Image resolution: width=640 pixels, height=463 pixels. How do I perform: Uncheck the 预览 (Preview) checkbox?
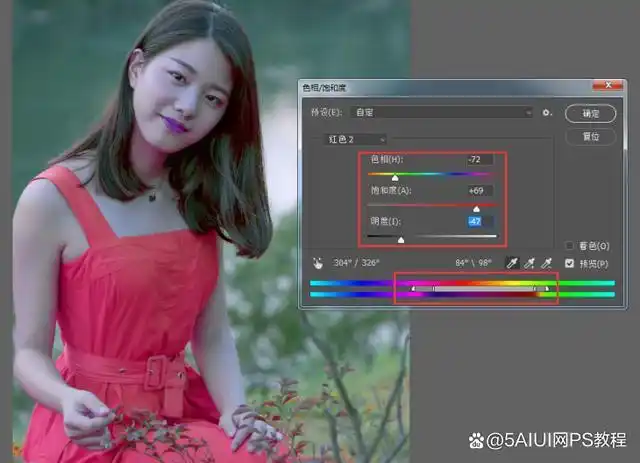[x=570, y=264]
